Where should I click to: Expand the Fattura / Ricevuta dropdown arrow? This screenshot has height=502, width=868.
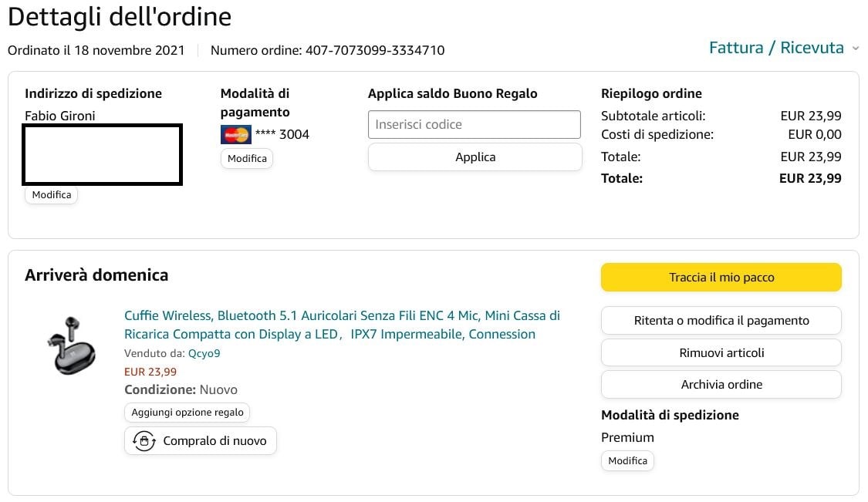click(x=855, y=49)
